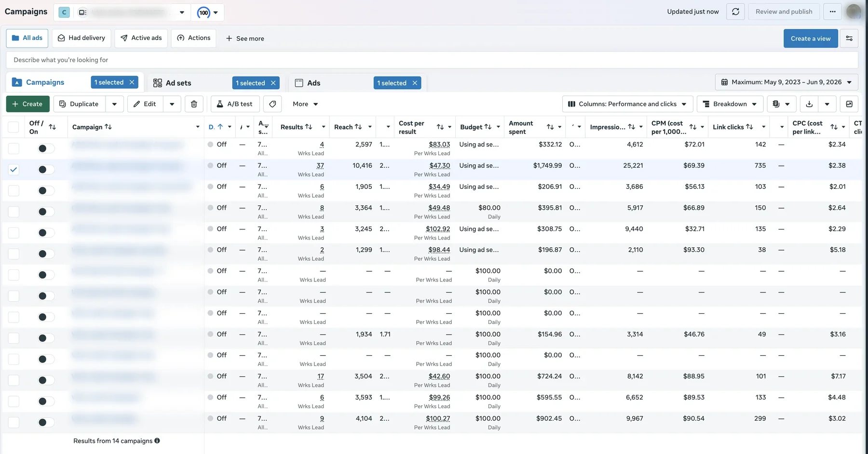Open the view settings sliders icon
The image size is (868, 454).
point(849,39)
